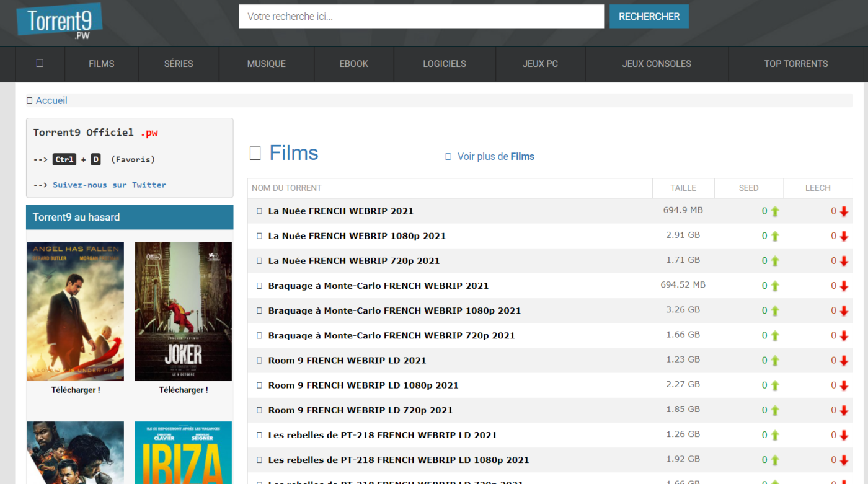Click the size value '3.26 GB'
Image resolution: width=868 pixels, height=484 pixels.
[x=683, y=309]
